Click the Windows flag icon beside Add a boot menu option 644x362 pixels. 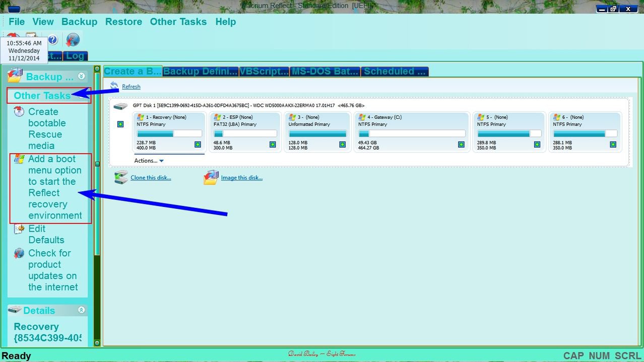(x=19, y=159)
